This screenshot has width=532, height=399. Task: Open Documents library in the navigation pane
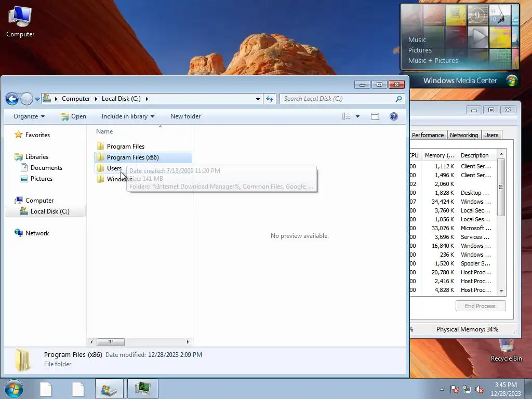point(42,168)
